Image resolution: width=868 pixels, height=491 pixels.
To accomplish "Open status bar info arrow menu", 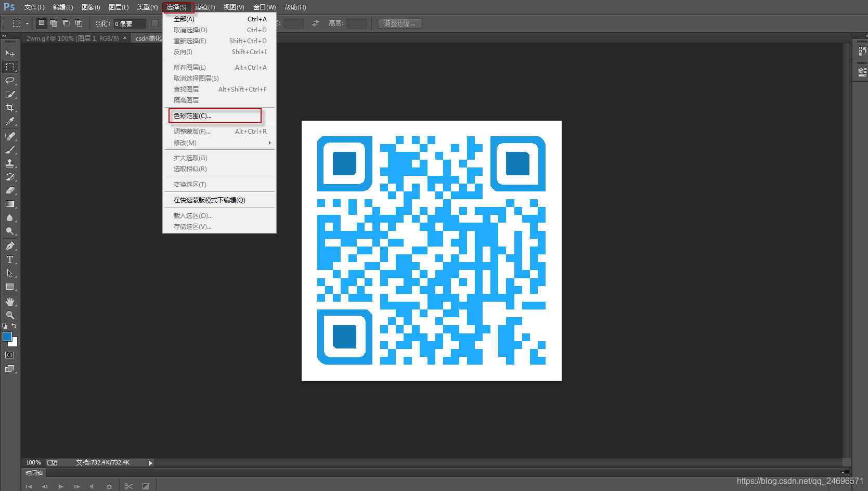I will click(151, 463).
